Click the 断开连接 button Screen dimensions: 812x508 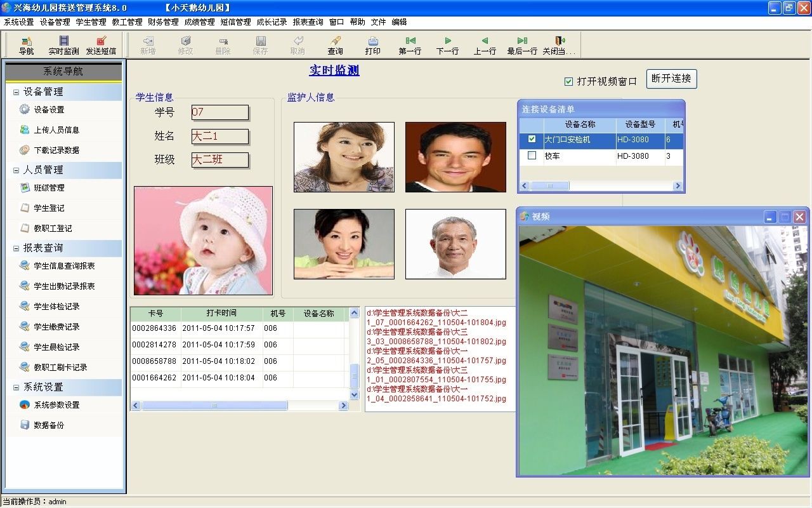click(671, 79)
